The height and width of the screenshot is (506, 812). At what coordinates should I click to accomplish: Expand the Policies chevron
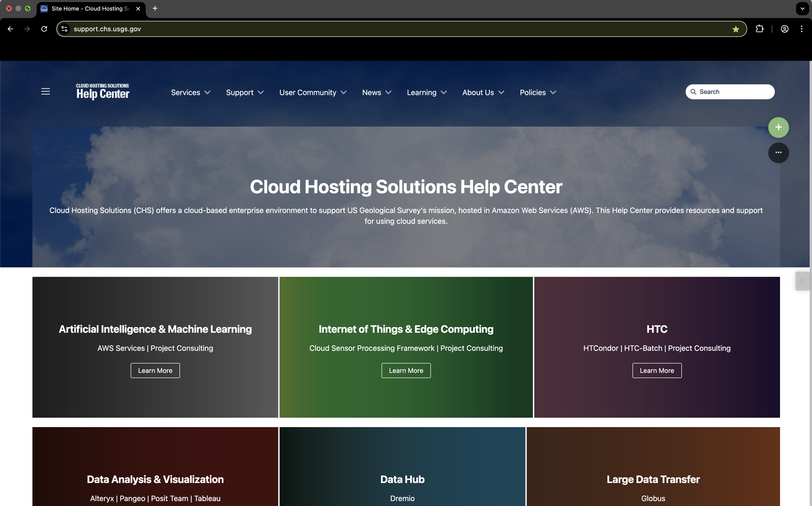coord(553,92)
